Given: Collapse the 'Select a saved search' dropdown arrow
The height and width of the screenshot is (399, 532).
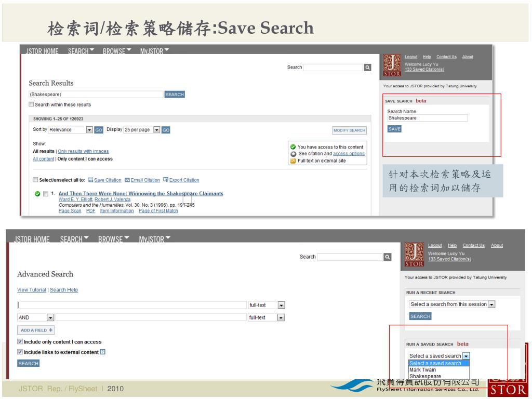Looking at the screenshot, I should pos(466,356).
